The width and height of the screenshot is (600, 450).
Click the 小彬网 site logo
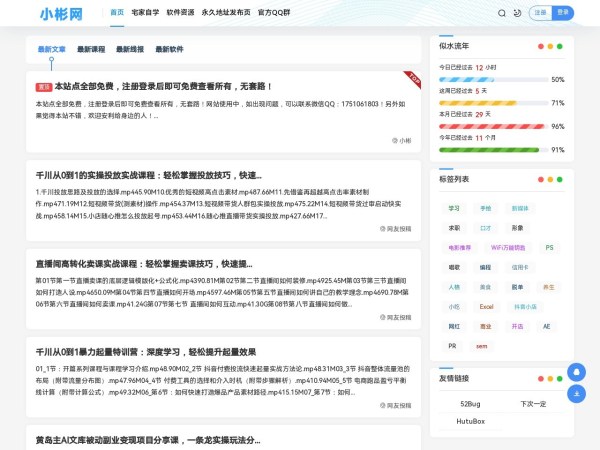coord(61,14)
